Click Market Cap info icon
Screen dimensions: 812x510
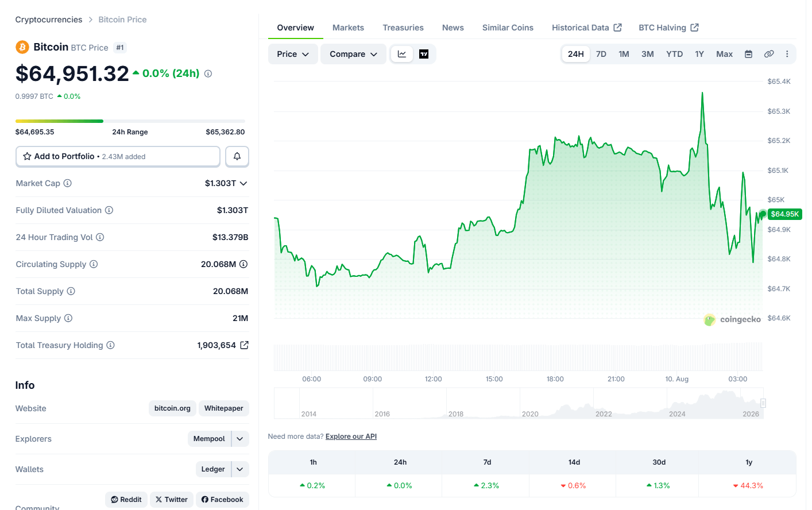pyautogui.click(x=67, y=183)
